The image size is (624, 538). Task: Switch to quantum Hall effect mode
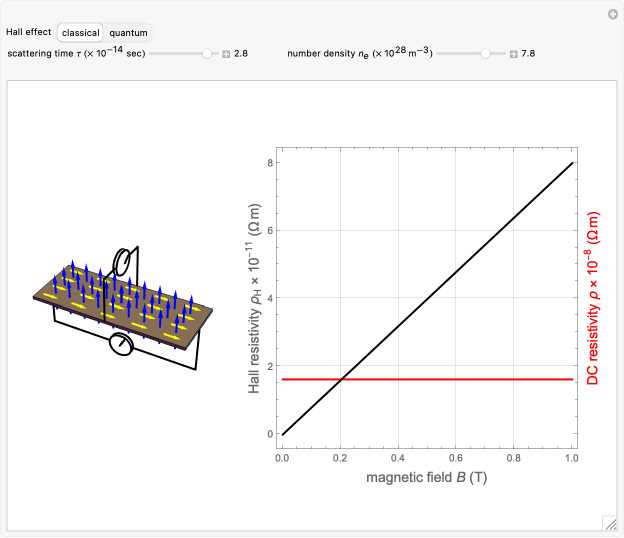tap(128, 33)
